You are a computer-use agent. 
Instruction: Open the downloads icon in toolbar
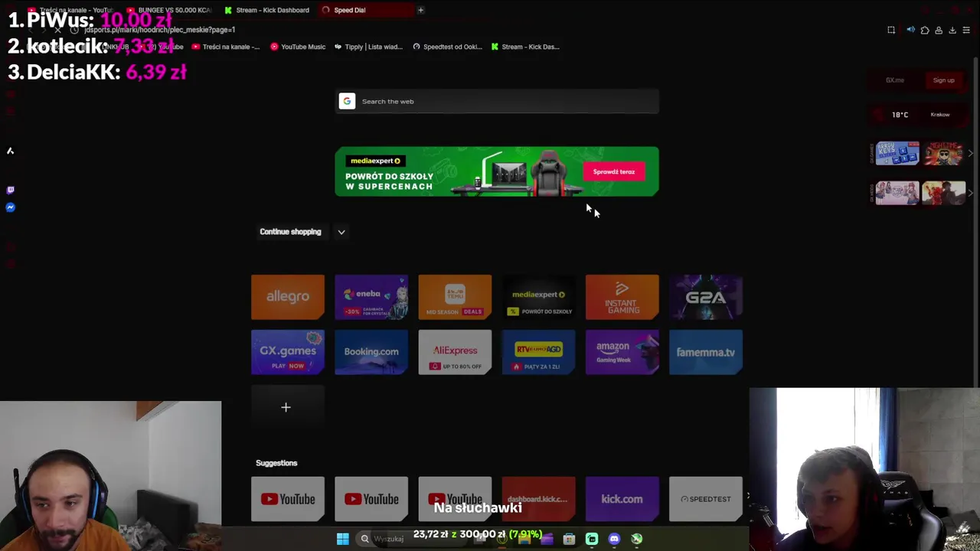pyautogui.click(x=952, y=30)
